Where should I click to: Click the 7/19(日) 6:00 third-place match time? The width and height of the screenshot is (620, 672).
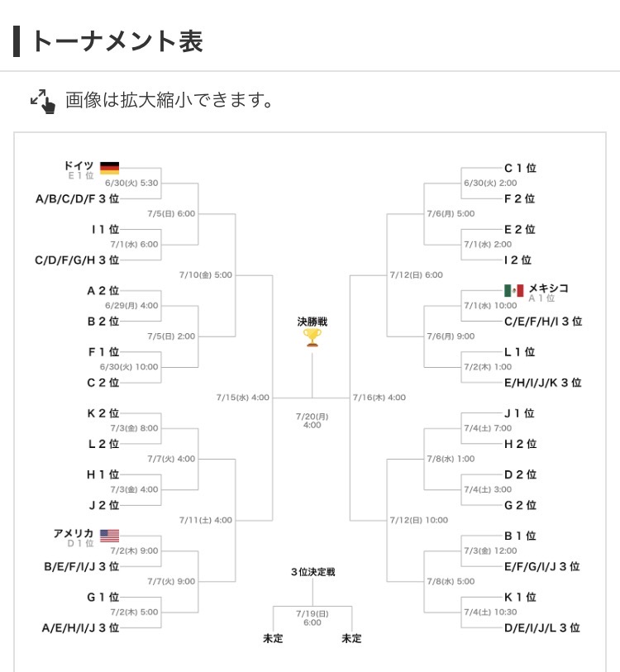[x=312, y=617]
